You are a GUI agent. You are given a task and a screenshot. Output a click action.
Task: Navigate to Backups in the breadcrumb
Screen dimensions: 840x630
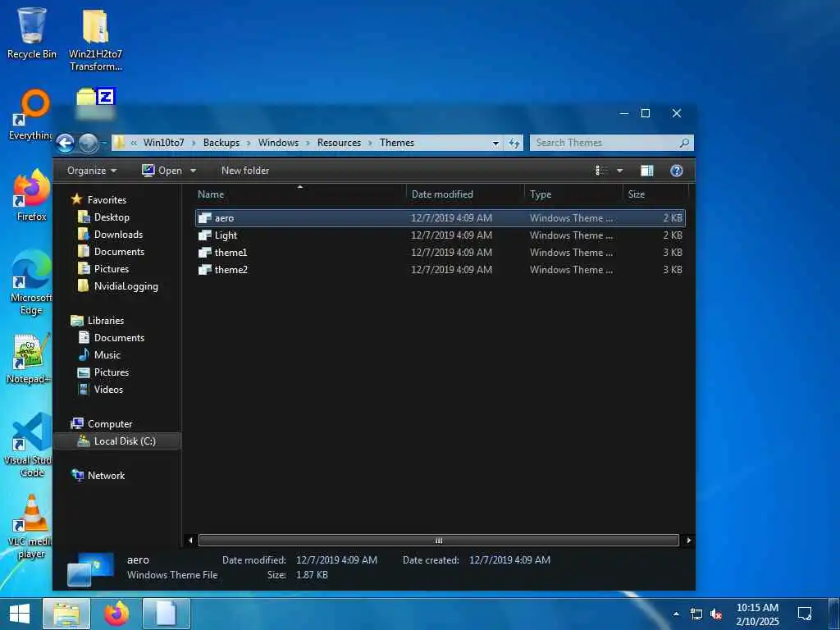coord(221,143)
